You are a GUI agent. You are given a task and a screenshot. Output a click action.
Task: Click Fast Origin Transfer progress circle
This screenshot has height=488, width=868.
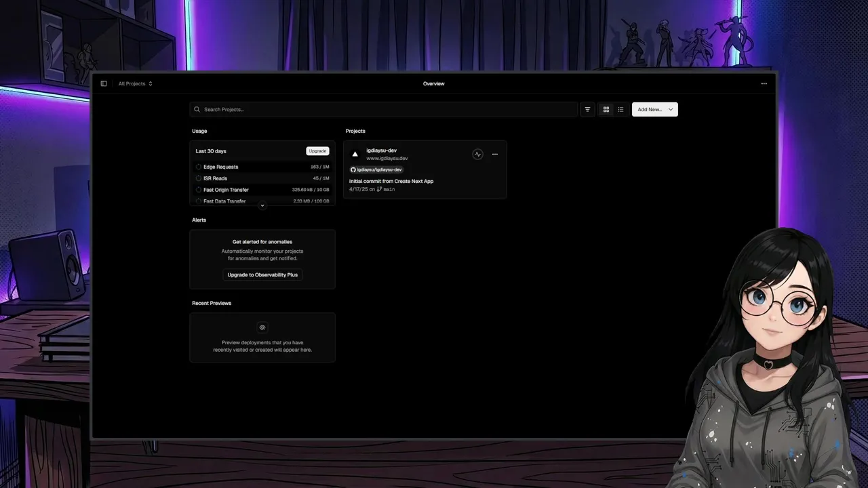coord(199,190)
